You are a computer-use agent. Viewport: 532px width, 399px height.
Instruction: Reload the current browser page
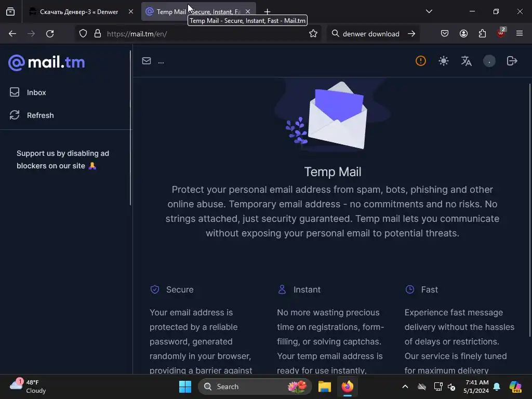(x=50, y=34)
